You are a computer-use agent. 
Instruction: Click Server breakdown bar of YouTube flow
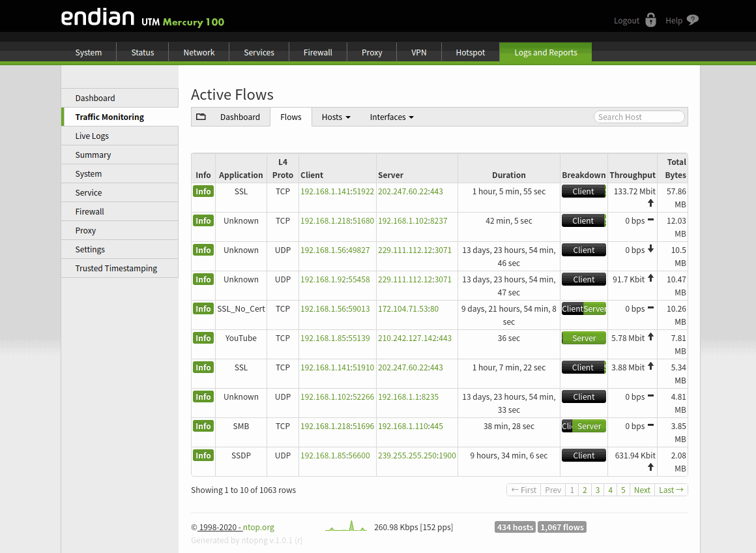pyautogui.click(x=584, y=338)
